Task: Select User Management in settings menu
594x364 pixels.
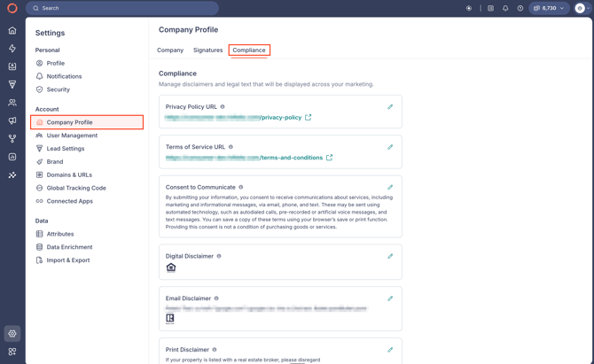Action: pyautogui.click(x=72, y=136)
